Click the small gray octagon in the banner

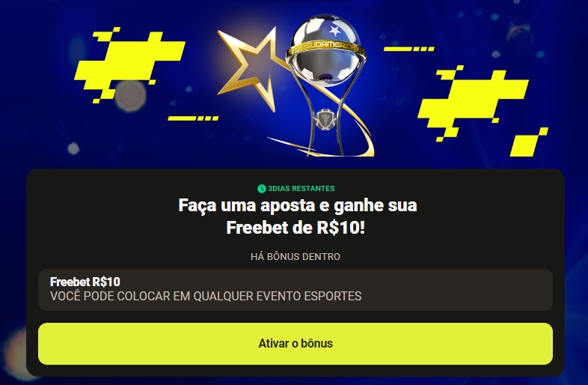click(73, 149)
